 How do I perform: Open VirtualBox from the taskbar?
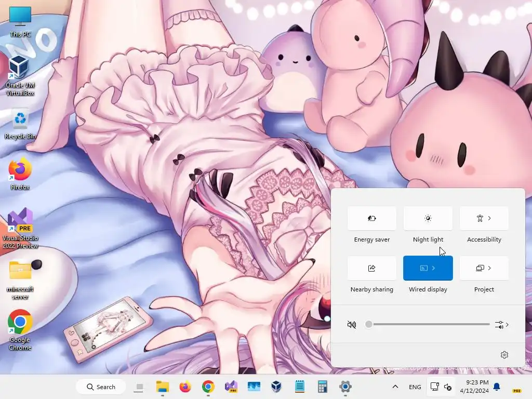pyautogui.click(x=276, y=387)
